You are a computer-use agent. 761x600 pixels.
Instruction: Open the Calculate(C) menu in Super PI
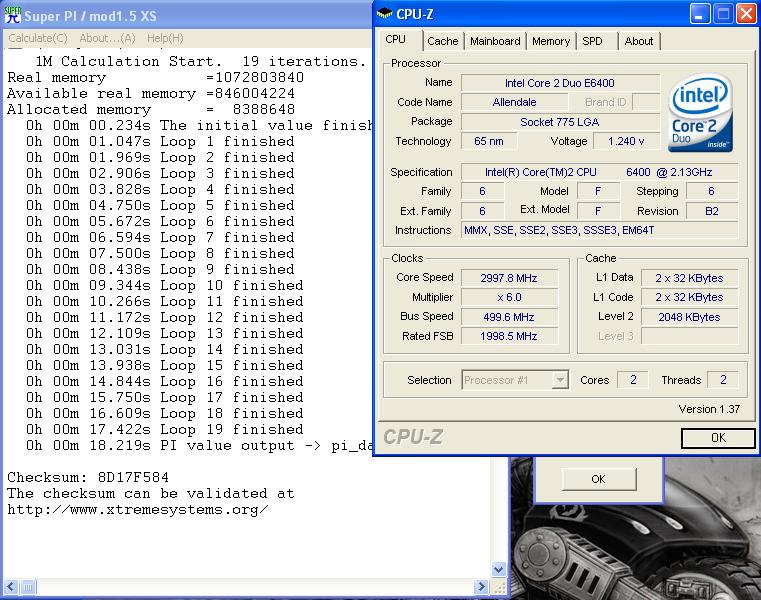click(38, 38)
